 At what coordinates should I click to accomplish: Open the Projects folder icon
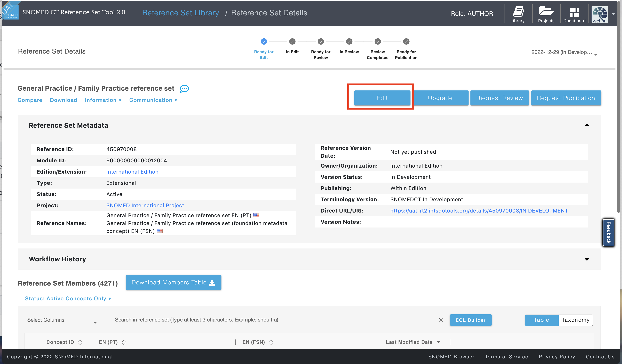546,14
